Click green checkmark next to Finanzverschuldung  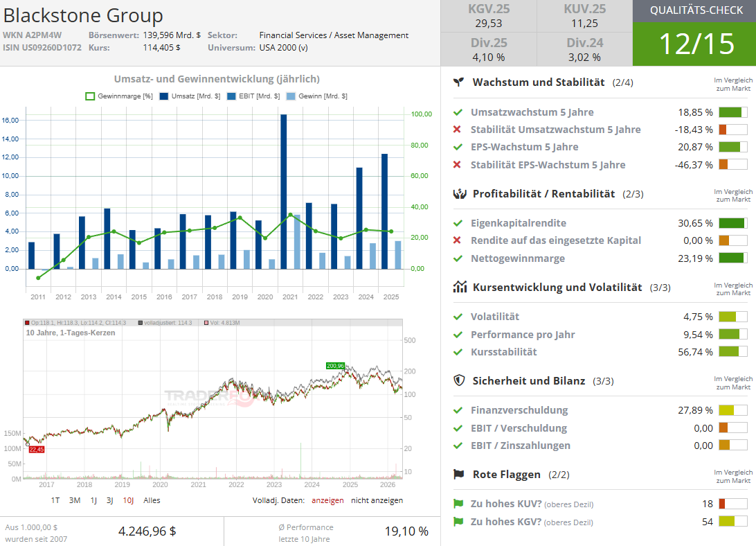pyautogui.click(x=458, y=410)
